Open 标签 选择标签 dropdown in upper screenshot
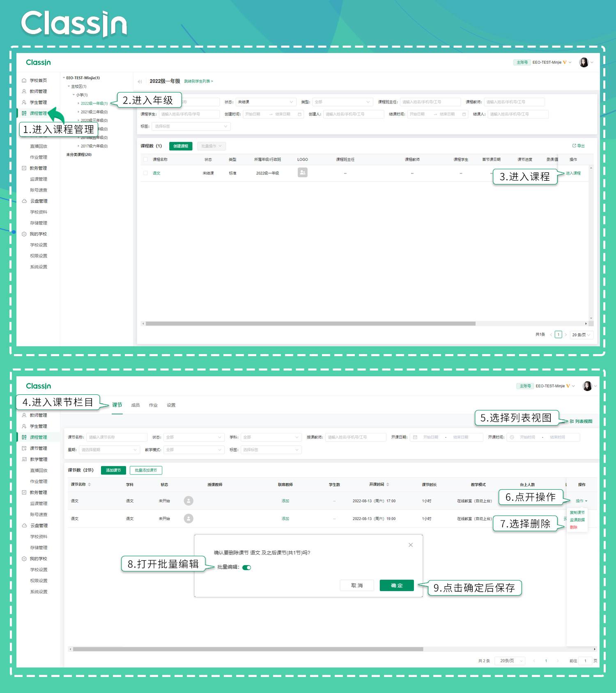 tap(191, 127)
